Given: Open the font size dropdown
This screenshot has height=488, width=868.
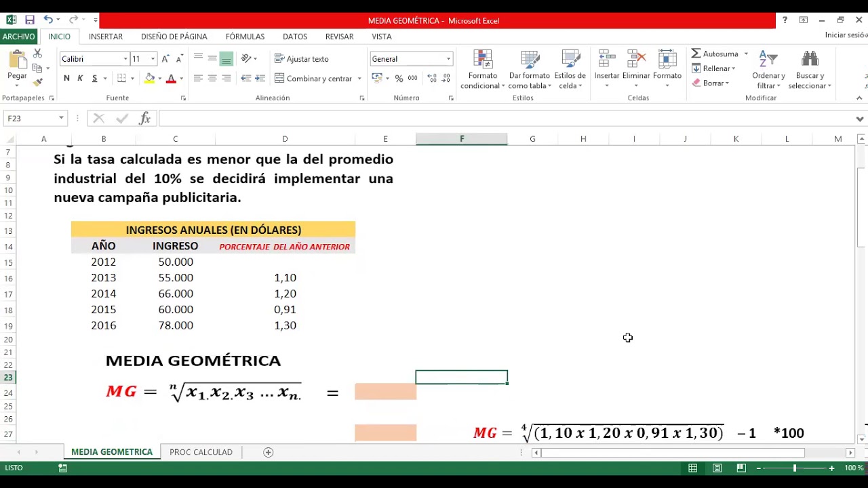Looking at the screenshot, I should pos(153,59).
